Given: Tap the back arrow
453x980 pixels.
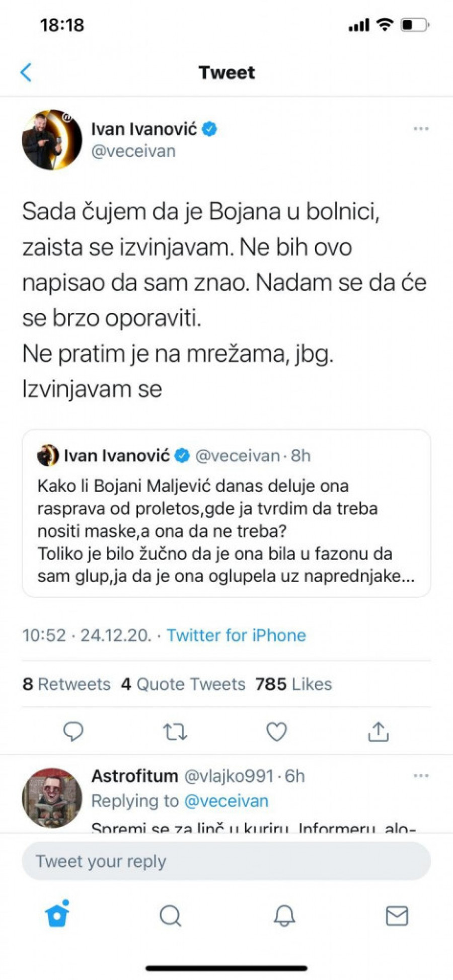Looking at the screenshot, I should click(26, 72).
